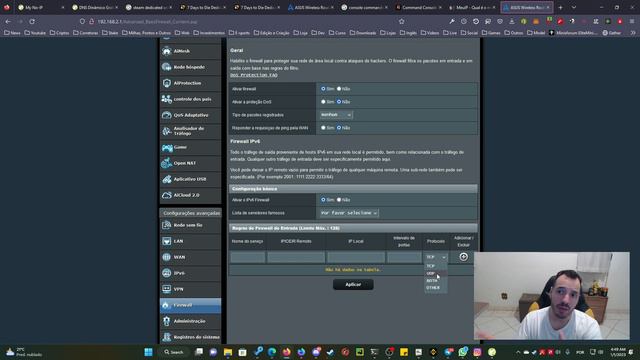Open the Firefox application menu (hamburger)

click(632, 21)
